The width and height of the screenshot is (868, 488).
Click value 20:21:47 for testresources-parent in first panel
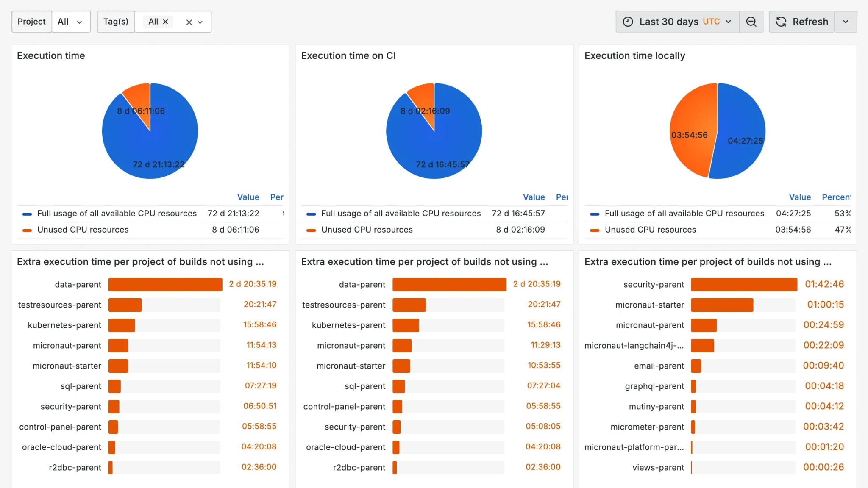coord(260,305)
